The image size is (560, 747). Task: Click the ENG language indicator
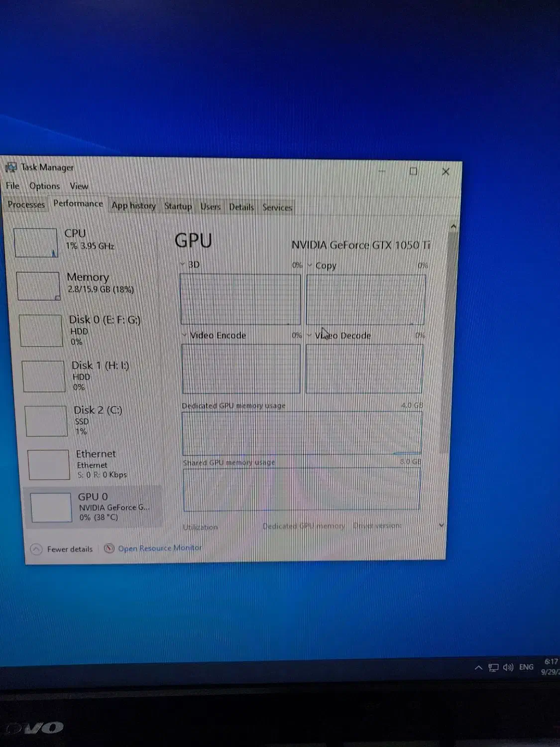[526, 667]
